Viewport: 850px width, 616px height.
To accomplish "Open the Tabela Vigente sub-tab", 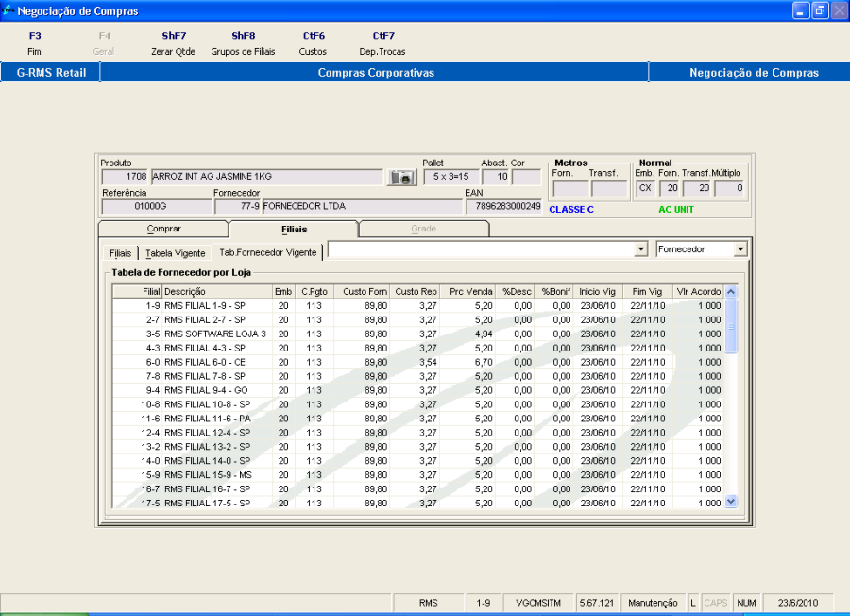I will (176, 253).
